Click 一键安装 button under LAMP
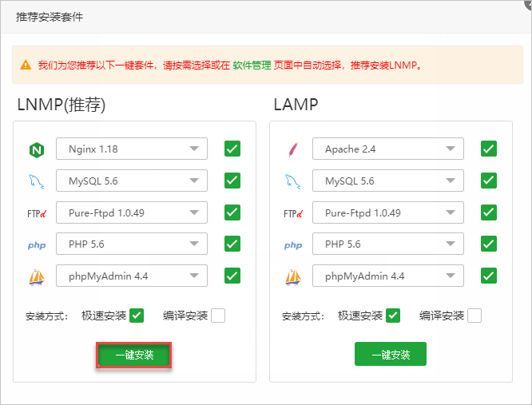The height and width of the screenshot is (405, 532). tap(391, 355)
